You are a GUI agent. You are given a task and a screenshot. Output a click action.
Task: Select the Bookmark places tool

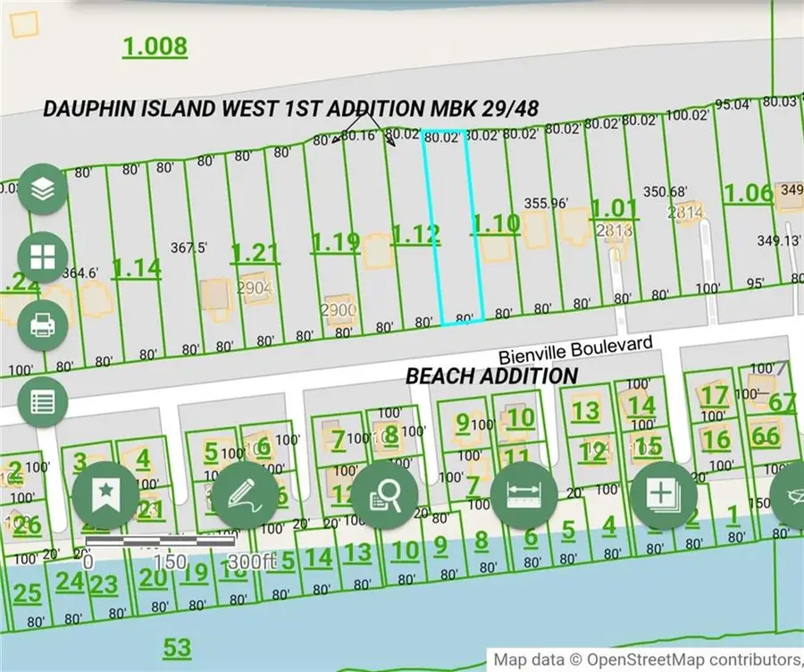(x=105, y=492)
